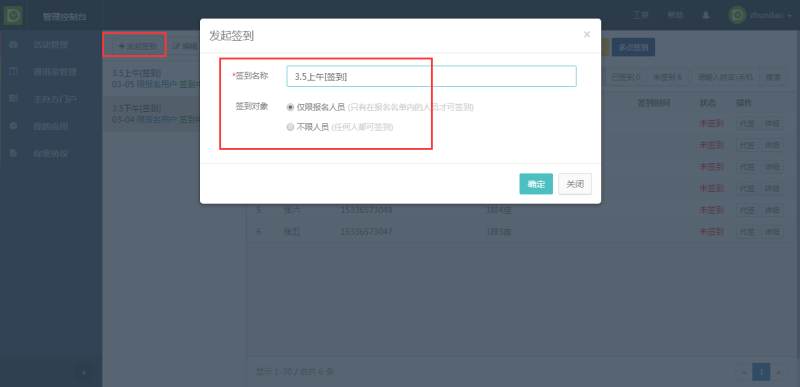The width and height of the screenshot is (800, 387).
Task: Click the 管理控制台 header title
Action: click(64, 17)
